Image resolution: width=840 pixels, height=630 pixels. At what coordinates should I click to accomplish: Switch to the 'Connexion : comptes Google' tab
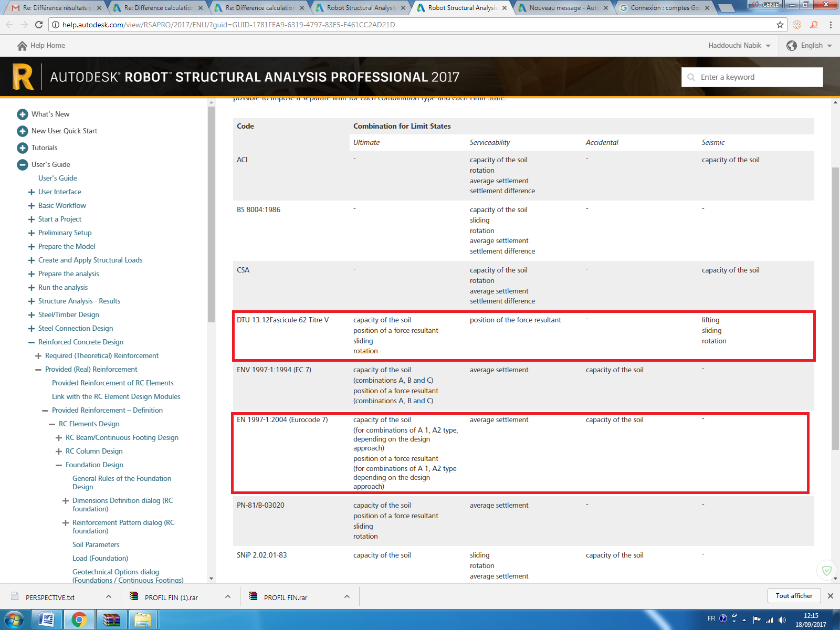(x=664, y=8)
